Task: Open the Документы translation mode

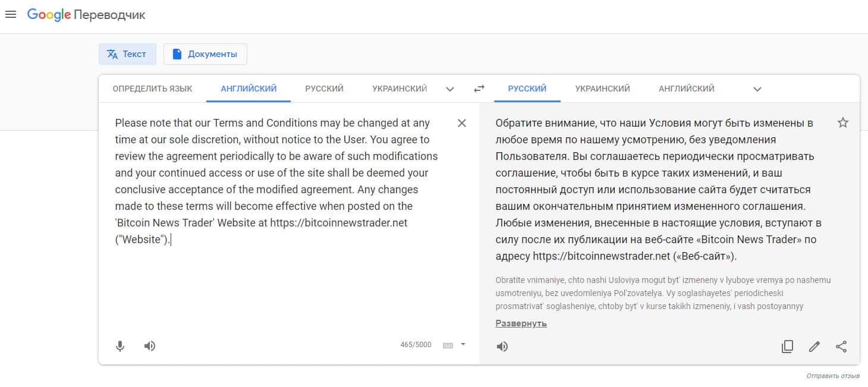Action: [205, 54]
